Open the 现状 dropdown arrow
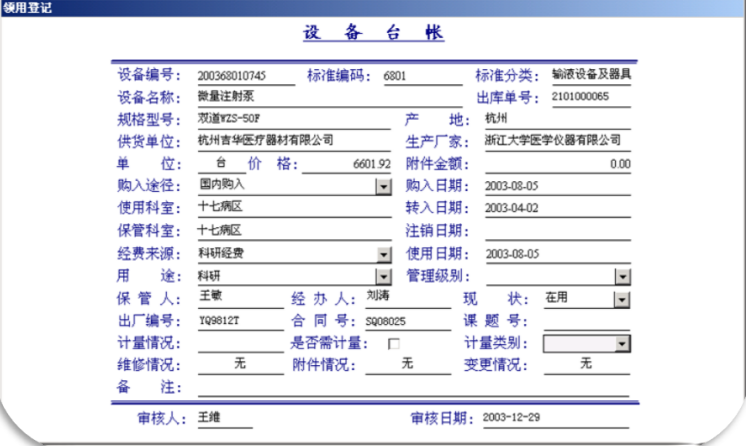The width and height of the screenshot is (746, 446). pos(621,299)
